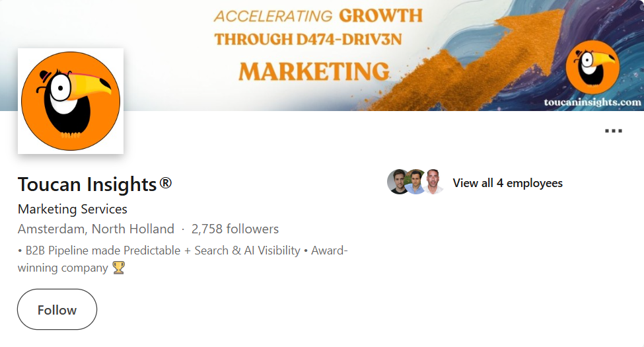The width and height of the screenshot is (644, 347).
Task: Click the middle employee avatar
Action: [x=415, y=182]
